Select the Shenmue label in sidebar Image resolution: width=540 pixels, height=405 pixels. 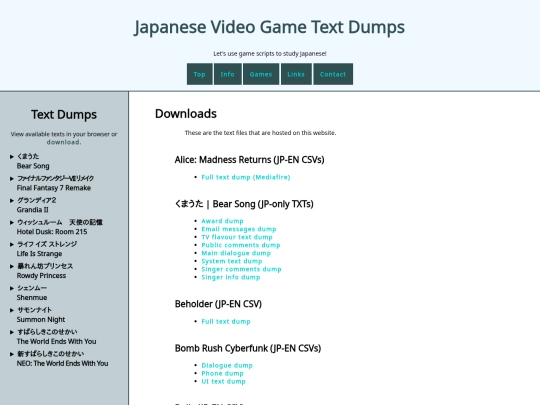tap(32, 298)
